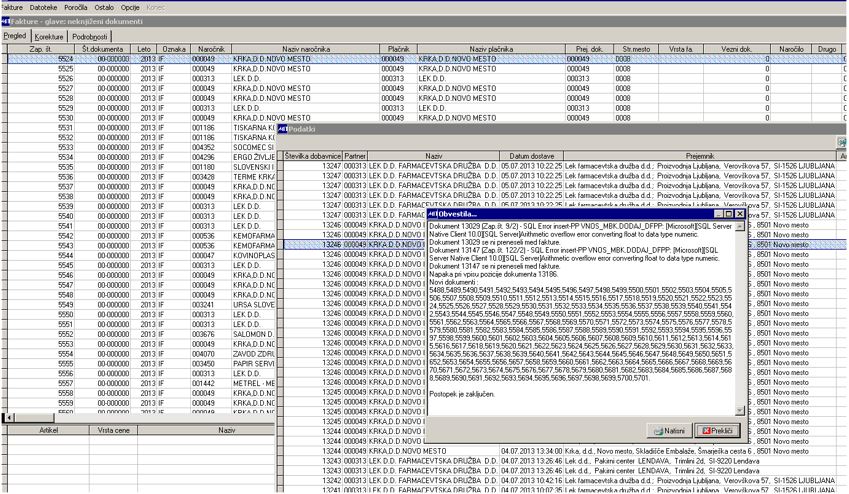Image resolution: width=849 pixels, height=494 pixels.
Task: Click the Številka dobavnice column header
Action: pos(313,155)
